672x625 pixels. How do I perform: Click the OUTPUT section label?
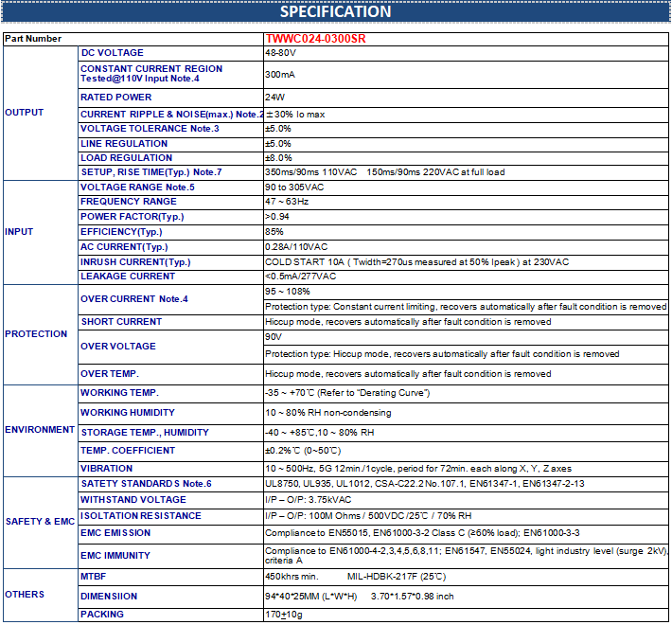(25, 113)
